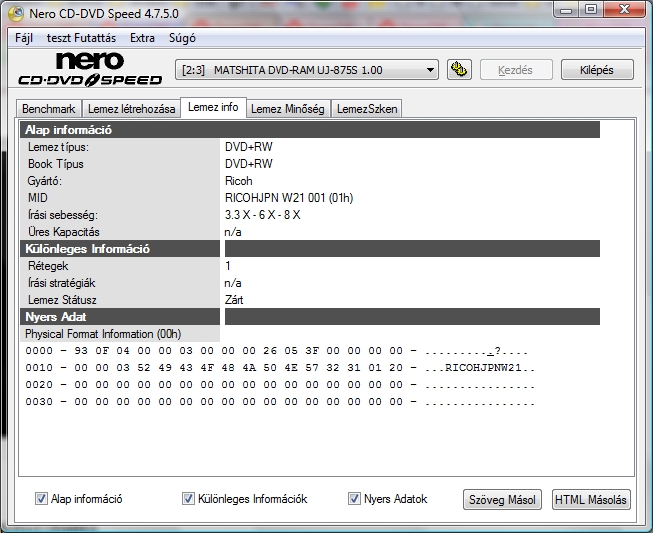Close the Nero CD-DVD Speed window

click(624, 10)
